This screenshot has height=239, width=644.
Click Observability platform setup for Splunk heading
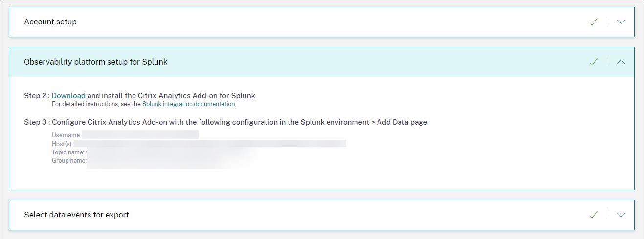click(x=96, y=62)
